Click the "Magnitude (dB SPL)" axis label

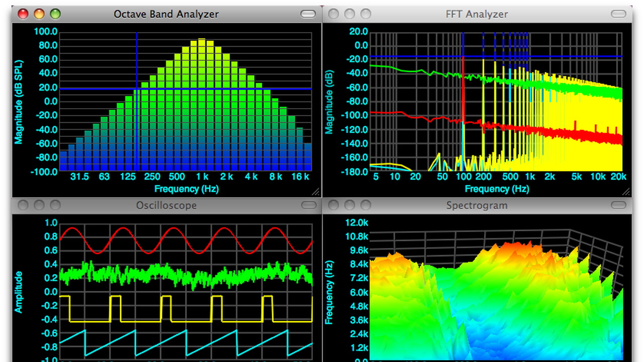19,102
